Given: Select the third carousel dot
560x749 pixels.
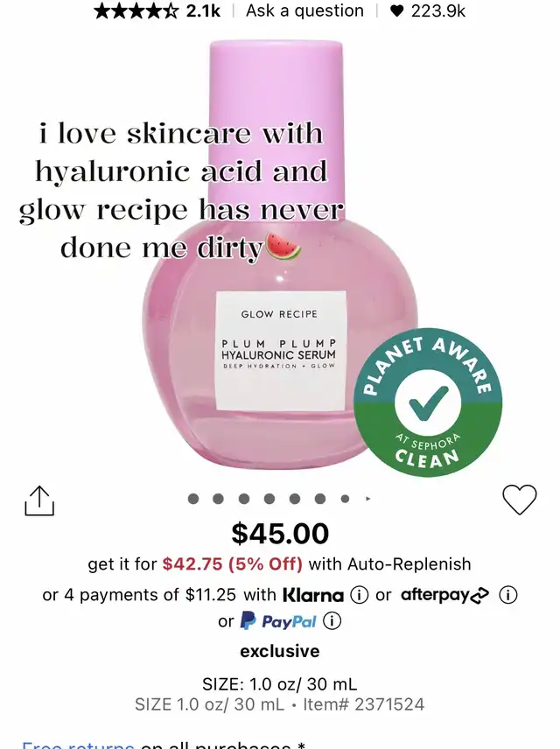Looking at the screenshot, I should point(243,499).
